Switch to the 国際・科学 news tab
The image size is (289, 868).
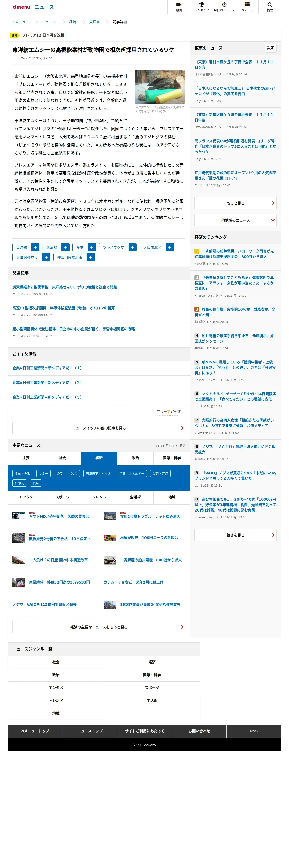172,458
